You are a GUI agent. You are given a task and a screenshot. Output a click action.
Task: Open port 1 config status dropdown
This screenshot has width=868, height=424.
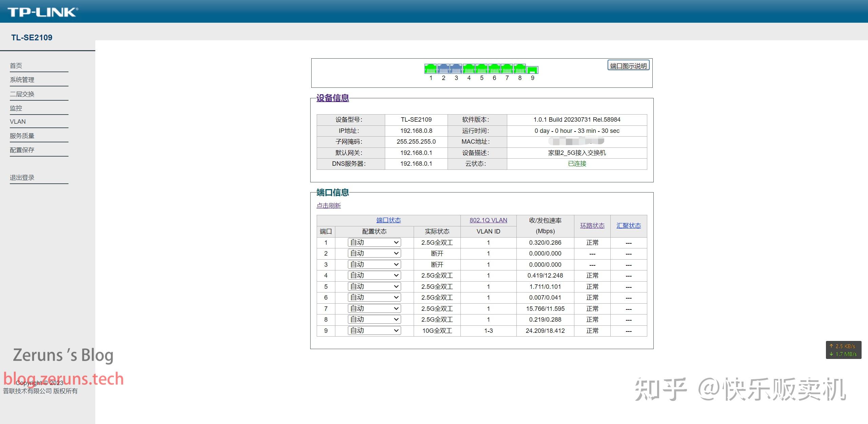374,242
